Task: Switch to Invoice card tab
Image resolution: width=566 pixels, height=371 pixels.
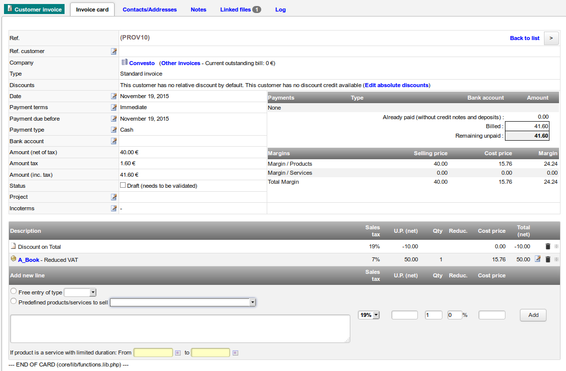Action: pos(92,10)
